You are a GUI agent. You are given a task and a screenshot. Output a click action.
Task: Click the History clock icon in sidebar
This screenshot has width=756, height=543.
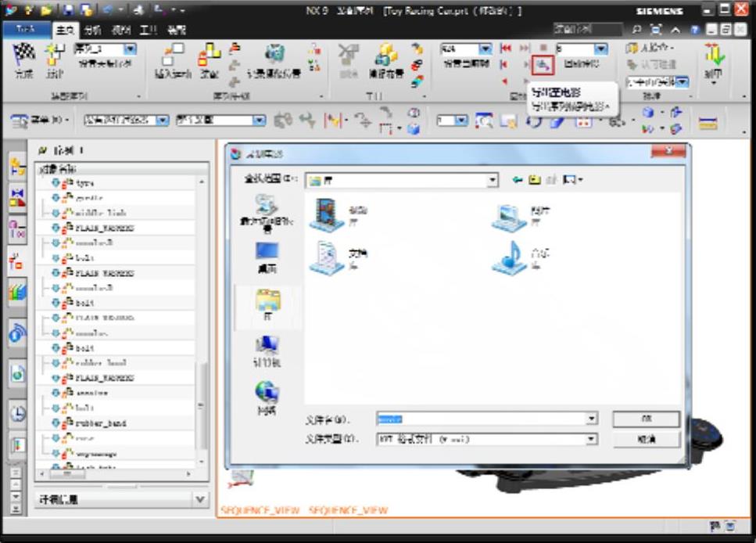(17, 414)
